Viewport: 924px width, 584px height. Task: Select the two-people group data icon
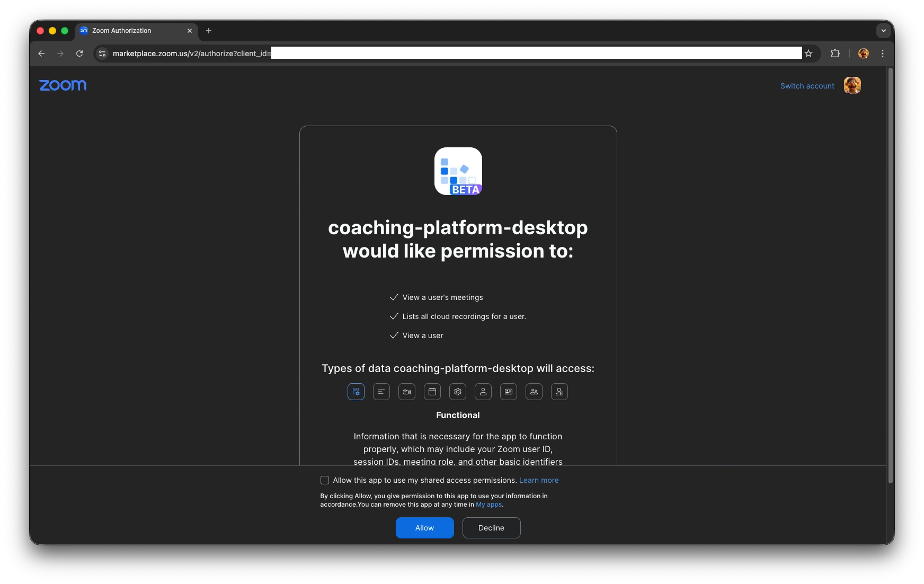click(x=534, y=392)
